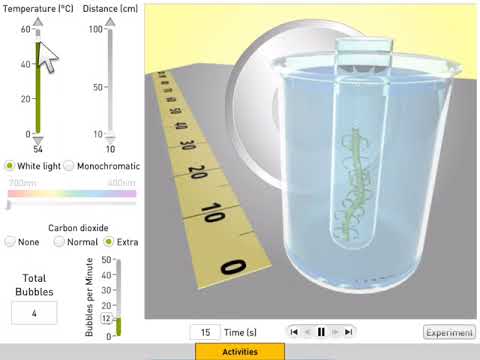The width and height of the screenshot is (480, 360).
Task: Select the Monochromatic radio button
Action: coord(69,166)
